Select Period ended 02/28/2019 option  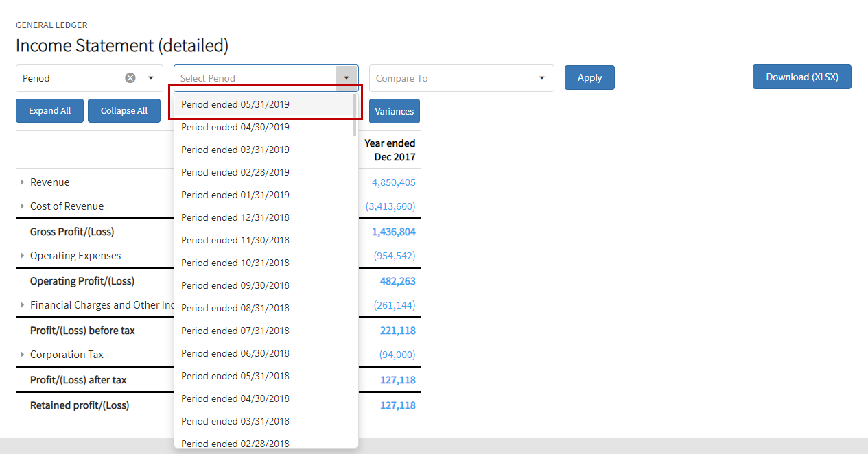coord(263,172)
